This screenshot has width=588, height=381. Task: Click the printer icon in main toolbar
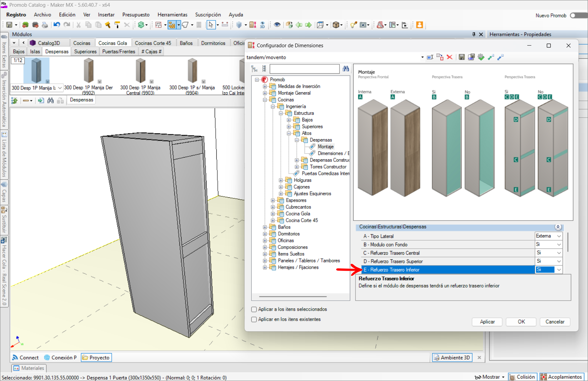point(45,25)
